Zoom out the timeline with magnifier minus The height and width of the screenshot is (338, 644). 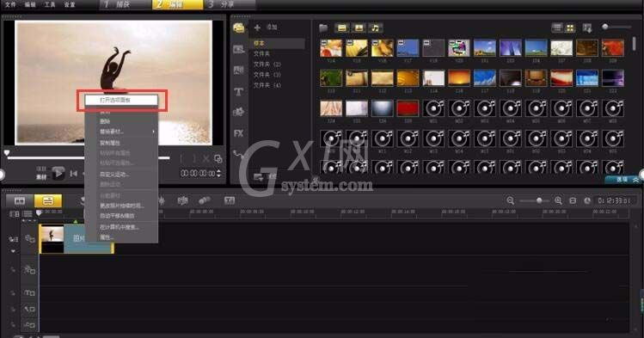point(510,200)
